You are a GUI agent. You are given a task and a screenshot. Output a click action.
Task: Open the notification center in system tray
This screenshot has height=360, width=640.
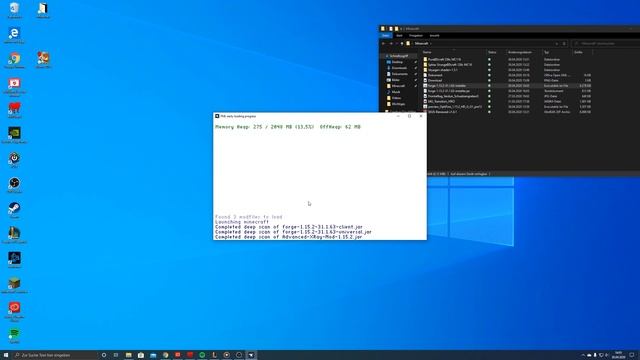(632, 355)
